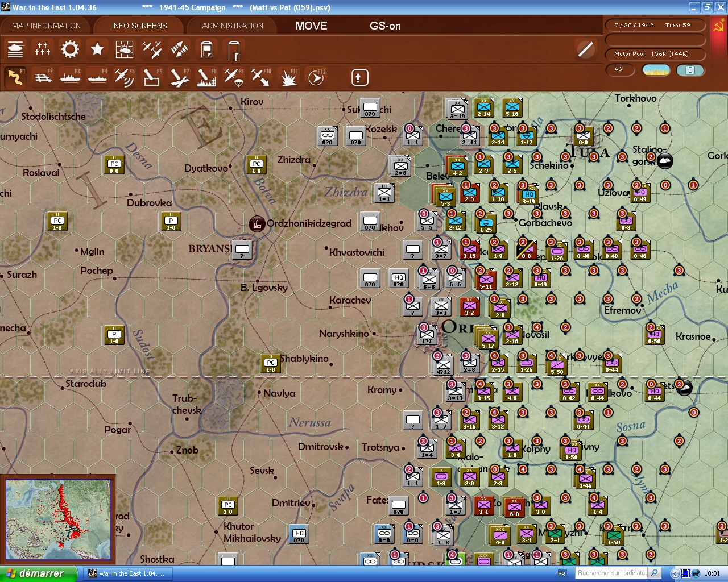This screenshot has width=728, height=582.
Task: Select the F3 naval transport ship icon
Action: click(70, 77)
